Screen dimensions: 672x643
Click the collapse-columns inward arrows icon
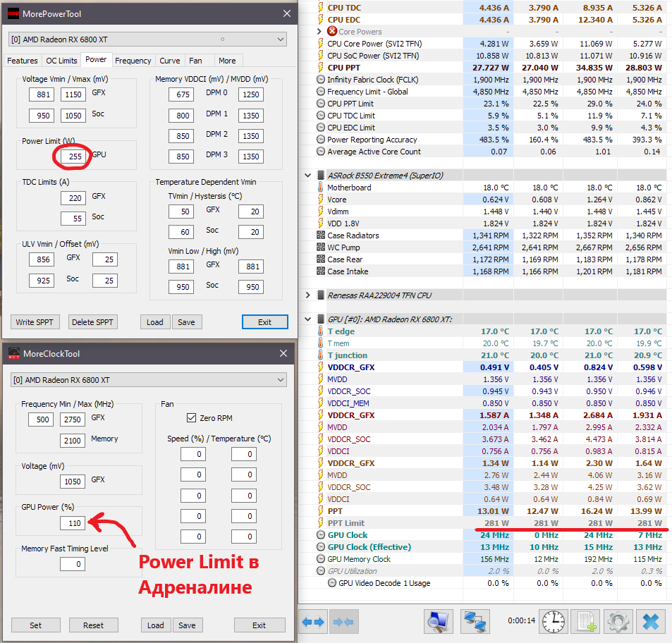pos(343,622)
